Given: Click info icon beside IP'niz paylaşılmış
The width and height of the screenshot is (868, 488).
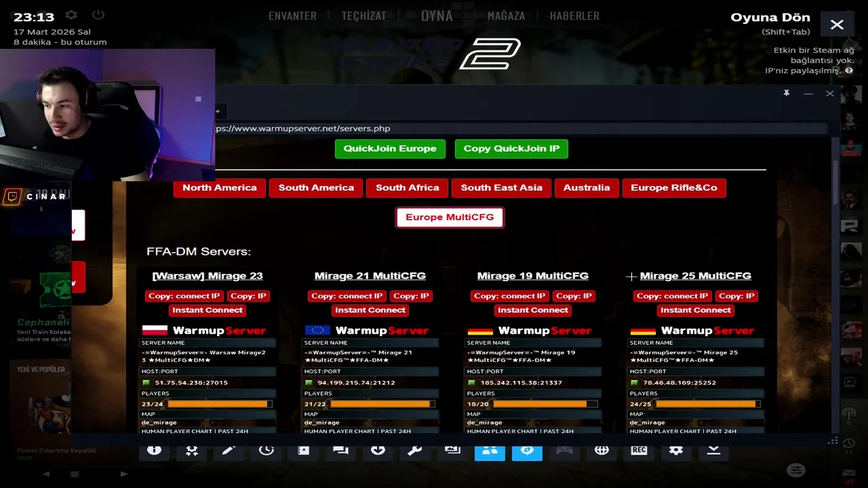Looking at the screenshot, I should click(x=849, y=70).
